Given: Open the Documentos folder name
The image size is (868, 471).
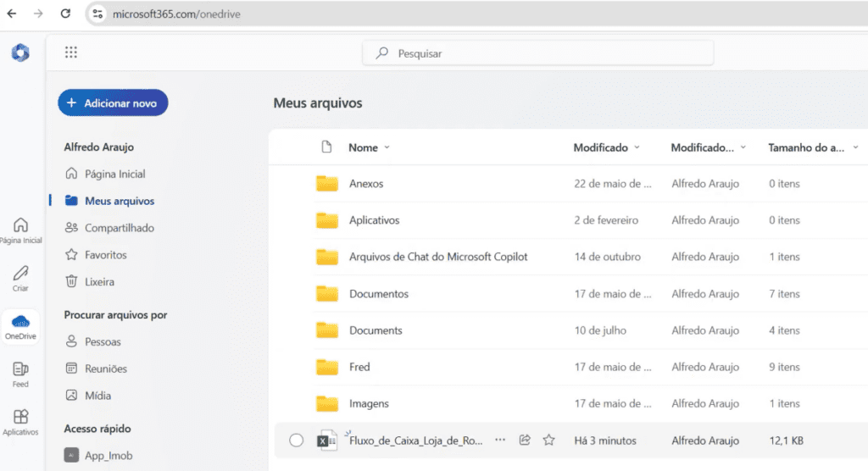Looking at the screenshot, I should pyautogui.click(x=379, y=294).
